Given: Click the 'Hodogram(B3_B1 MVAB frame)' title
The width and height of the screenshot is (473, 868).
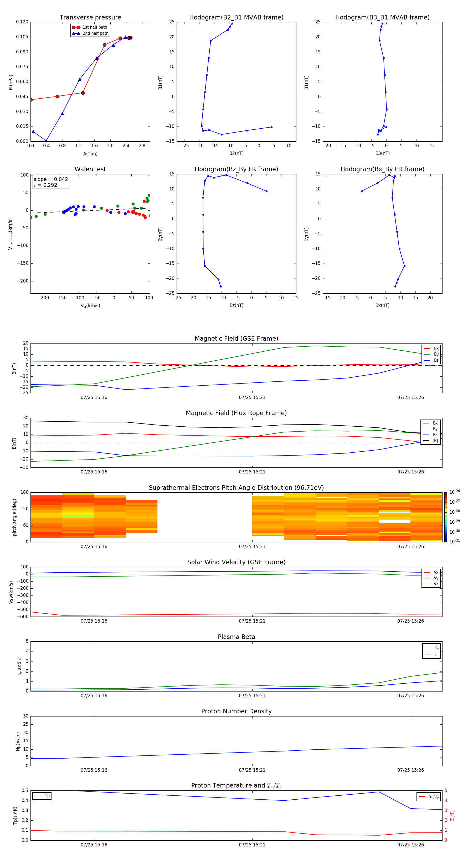Looking at the screenshot, I should [382, 18].
